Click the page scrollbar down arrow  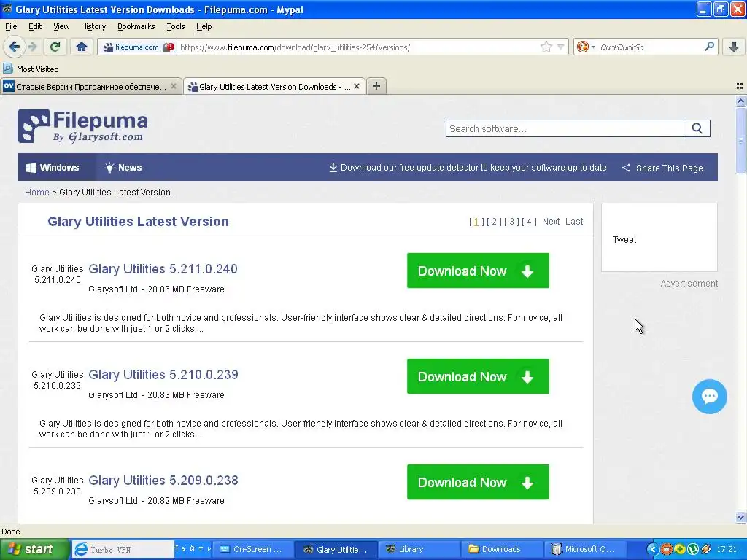[x=740, y=517]
